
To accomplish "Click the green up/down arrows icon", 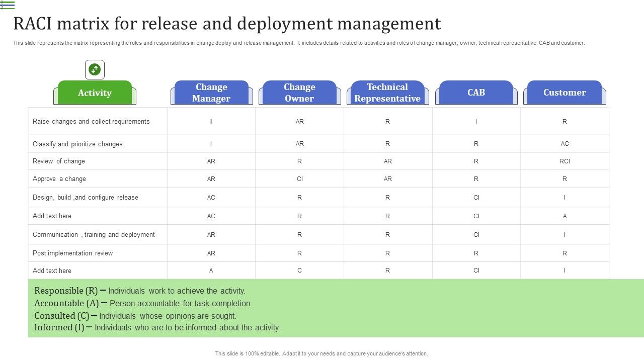I will (x=95, y=69).
